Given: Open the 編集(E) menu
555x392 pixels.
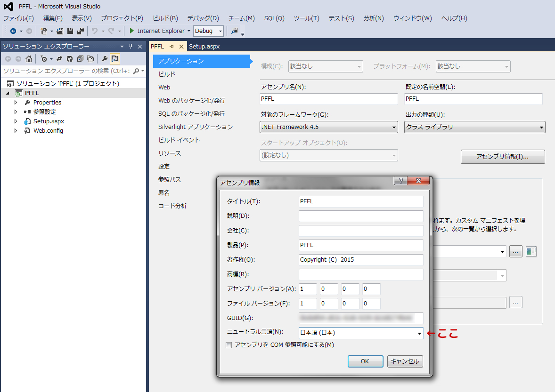Looking at the screenshot, I should pos(53,18).
